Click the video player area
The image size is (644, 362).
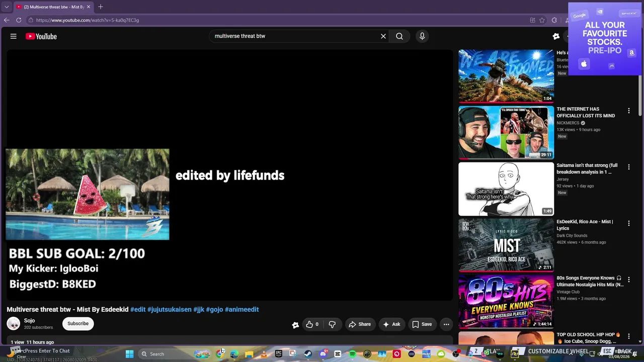[230, 175]
